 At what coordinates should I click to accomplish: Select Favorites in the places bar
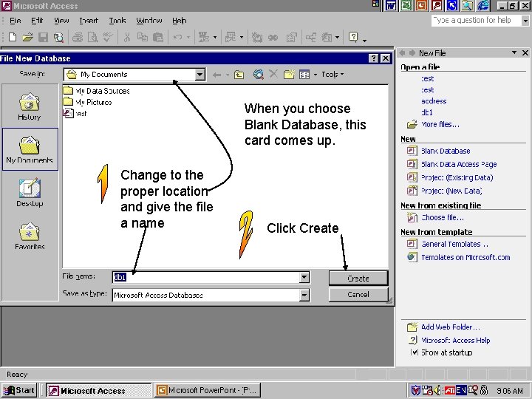coord(30,236)
